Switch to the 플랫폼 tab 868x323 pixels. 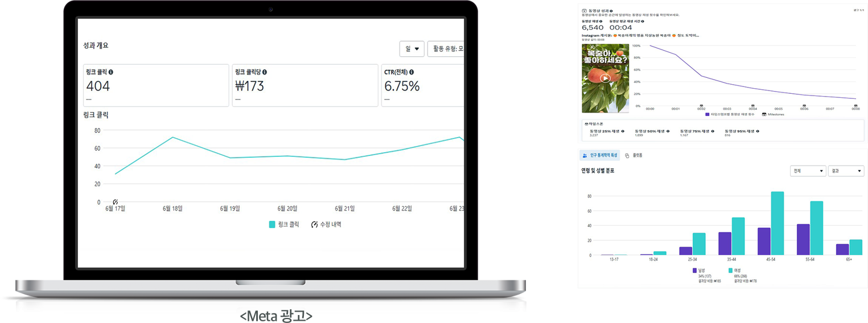click(634, 155)
